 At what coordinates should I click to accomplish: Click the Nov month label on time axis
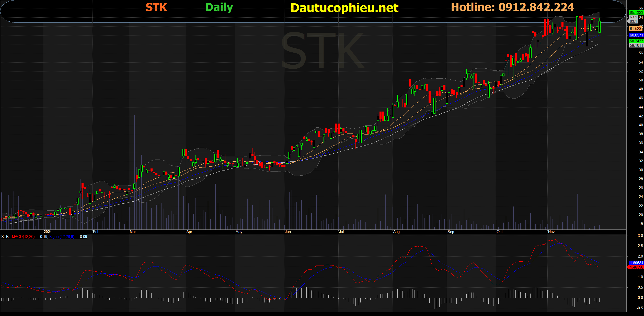click(551, 232)
